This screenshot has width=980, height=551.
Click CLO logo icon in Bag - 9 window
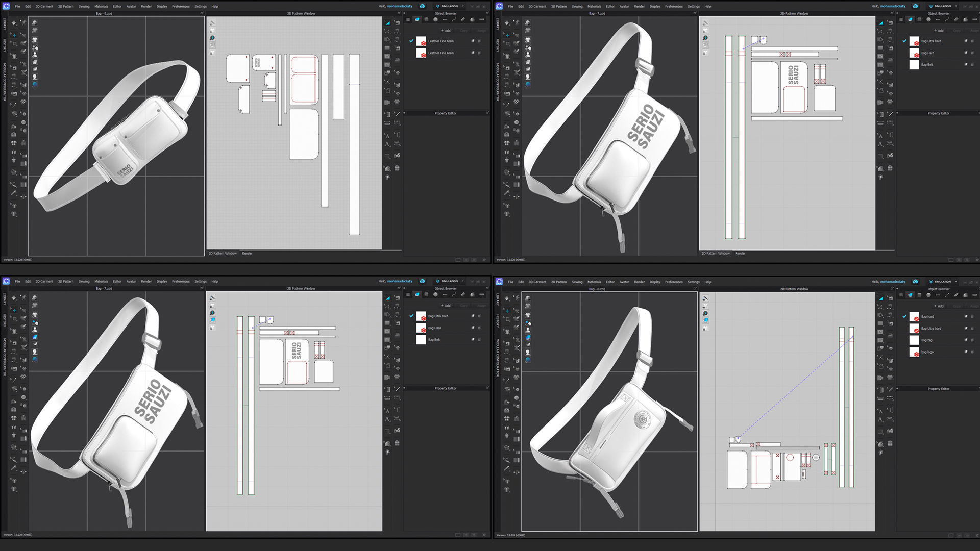tap(6, 6)
